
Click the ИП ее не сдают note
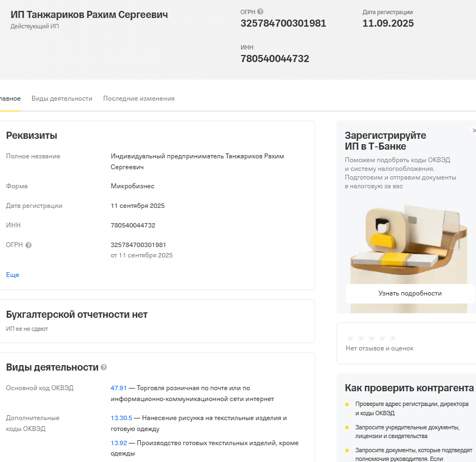[27, 329]
